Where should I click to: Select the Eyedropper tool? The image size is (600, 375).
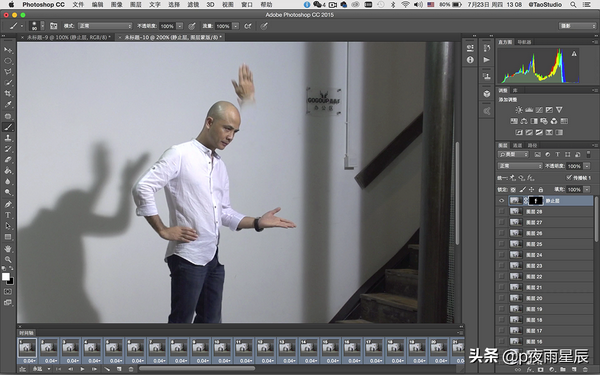pos(8,104)
